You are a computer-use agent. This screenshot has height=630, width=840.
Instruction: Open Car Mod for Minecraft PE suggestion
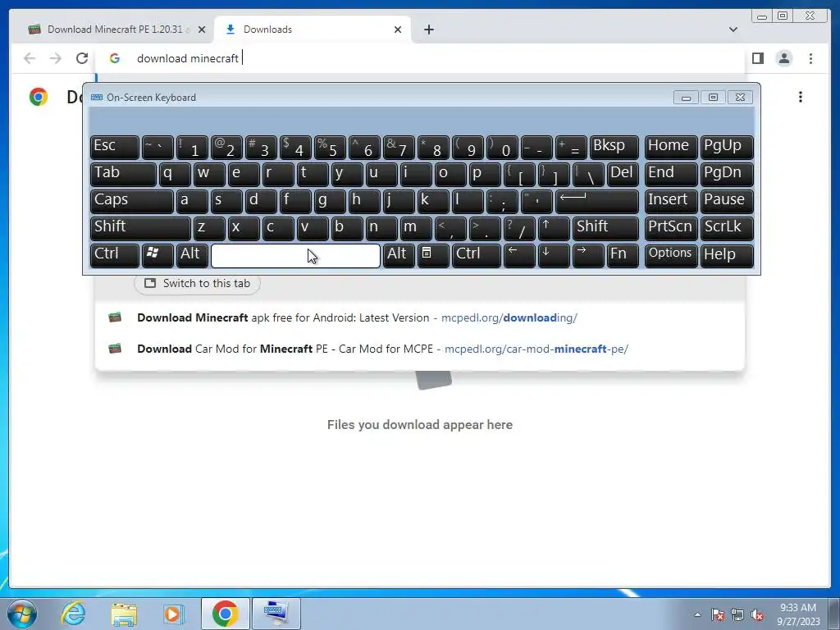pyautogui.click(x=419, y=349)
